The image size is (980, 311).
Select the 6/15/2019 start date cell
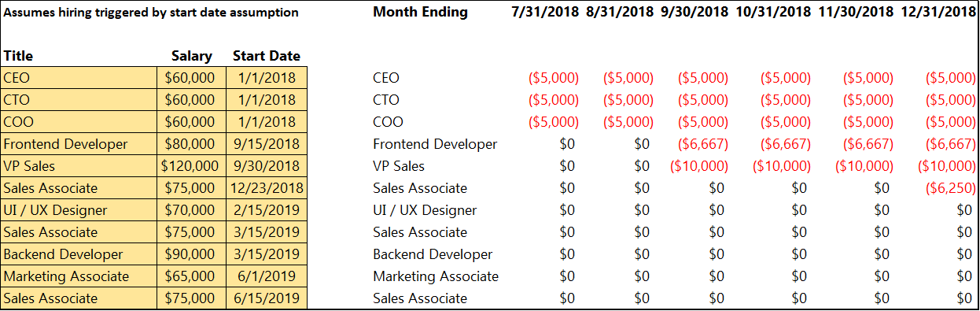pos(267,298)
